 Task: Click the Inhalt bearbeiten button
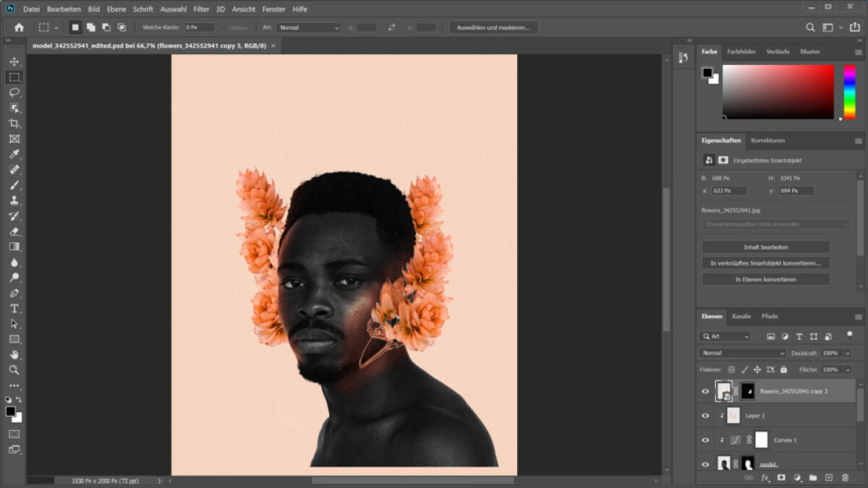coord(765,246)
